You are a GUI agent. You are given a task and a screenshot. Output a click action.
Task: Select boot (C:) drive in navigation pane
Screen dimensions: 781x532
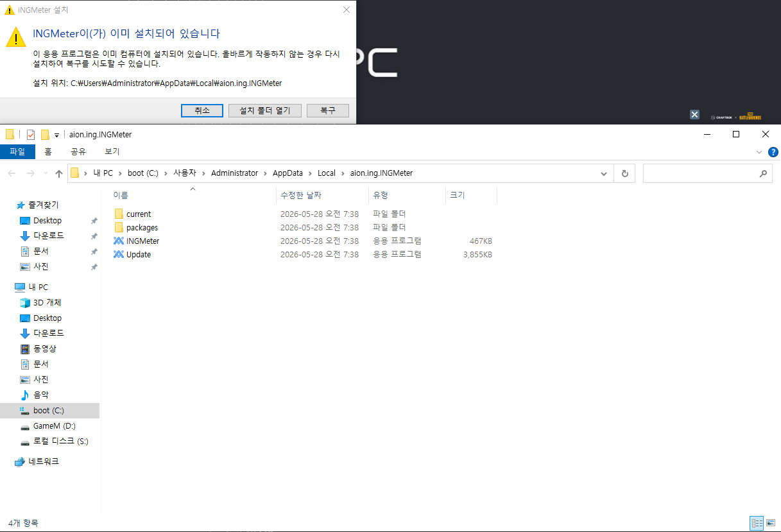(49, 410)
